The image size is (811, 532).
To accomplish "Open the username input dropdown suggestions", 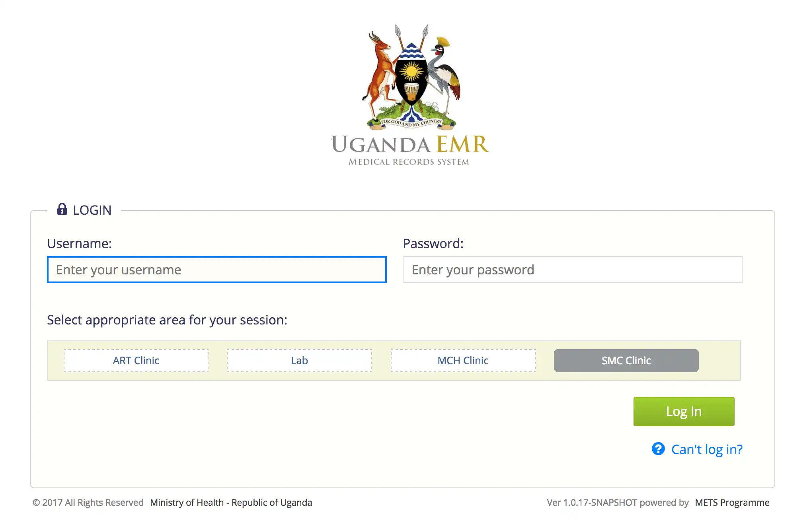I will coord(217,270).
